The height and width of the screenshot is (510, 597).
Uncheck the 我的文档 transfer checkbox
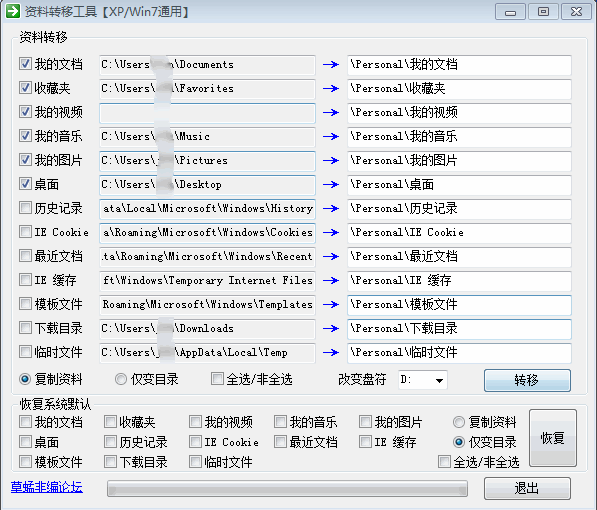[x=25, y=64]
